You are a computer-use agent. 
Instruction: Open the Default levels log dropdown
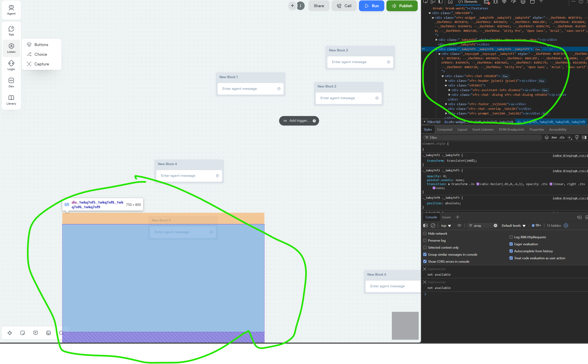coord(513,226)
